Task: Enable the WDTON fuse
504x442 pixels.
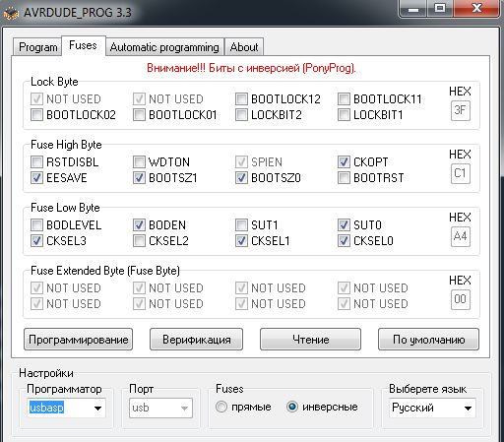Action: click(139, 161)
